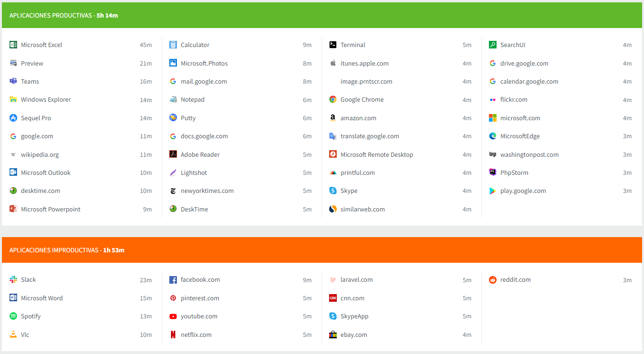Click the Skype icon in the productive list
The width and height of the screenshot is (644, 354).
(333, 191)
